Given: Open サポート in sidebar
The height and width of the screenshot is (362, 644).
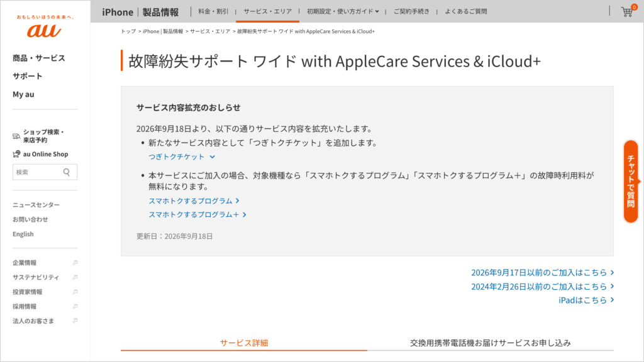Looking at the screenshot, I should (x=27, y=76).
